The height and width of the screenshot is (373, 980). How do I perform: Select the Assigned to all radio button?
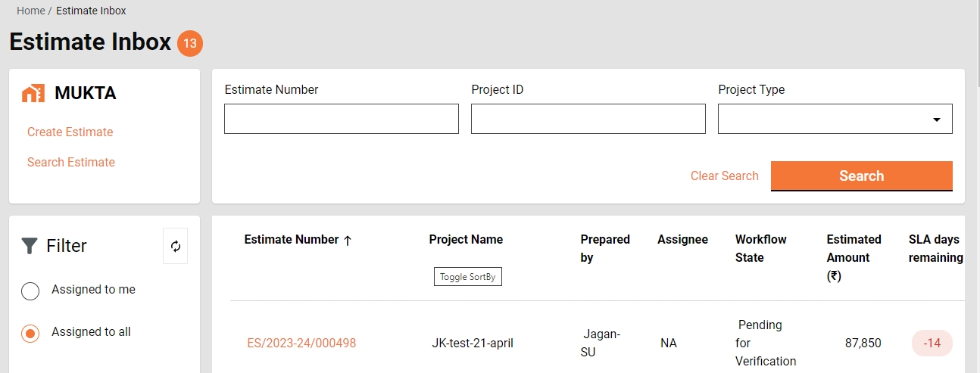30,333
